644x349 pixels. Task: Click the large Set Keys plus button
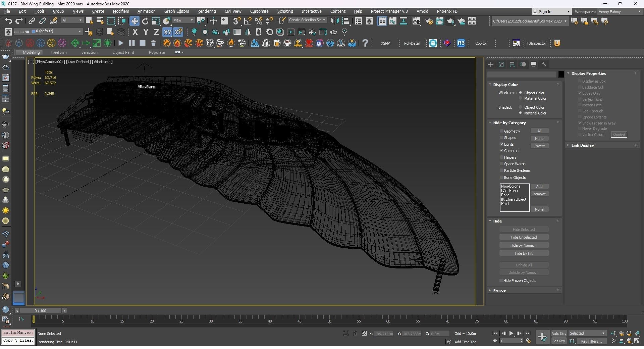542,337
